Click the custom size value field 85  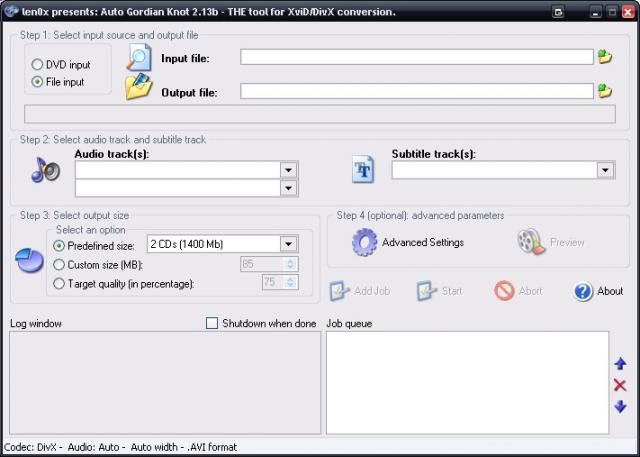(263, 264)
